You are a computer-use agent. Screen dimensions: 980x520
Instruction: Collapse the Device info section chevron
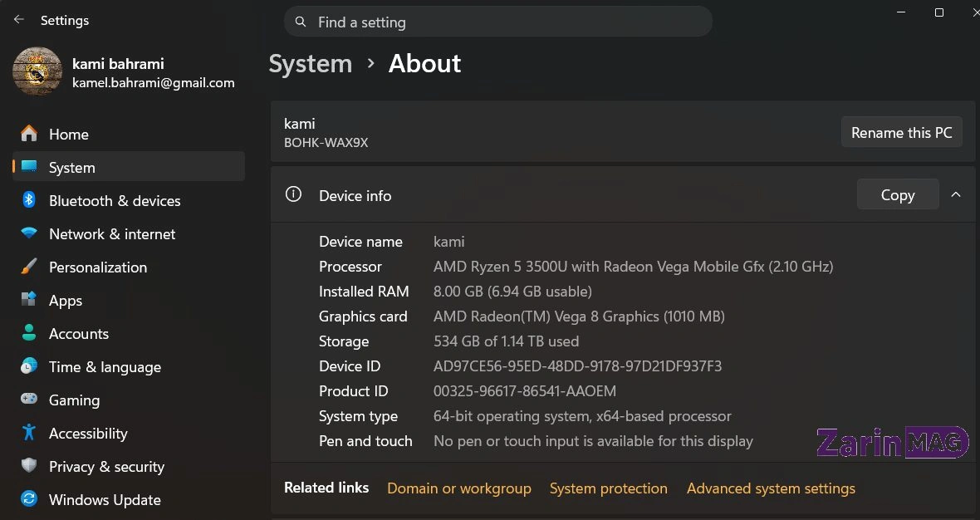tap(956, 194)
